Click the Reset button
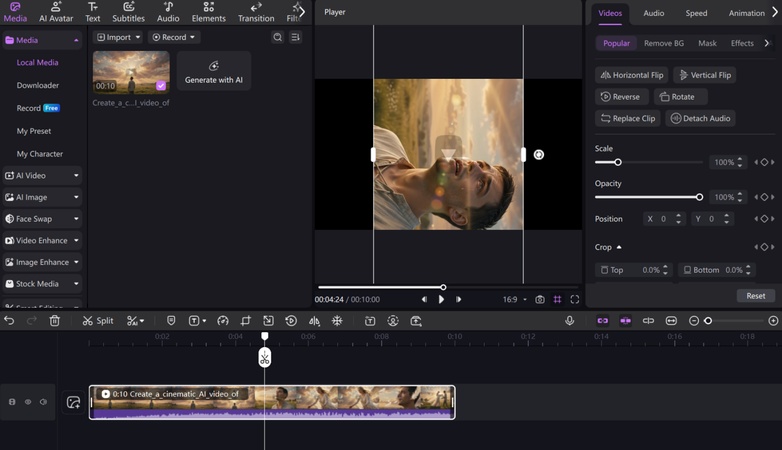782x450 pixels. click(x=756, y=296)
